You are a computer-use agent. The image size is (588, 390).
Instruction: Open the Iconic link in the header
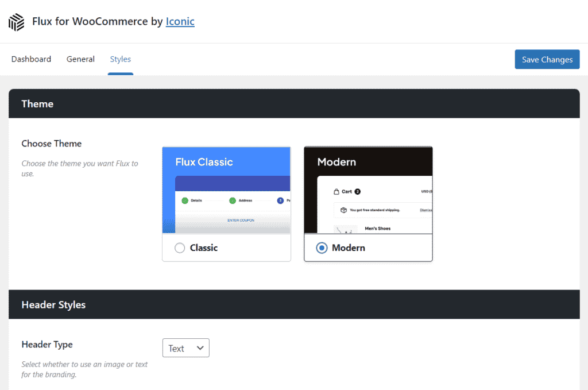[180, 21]
